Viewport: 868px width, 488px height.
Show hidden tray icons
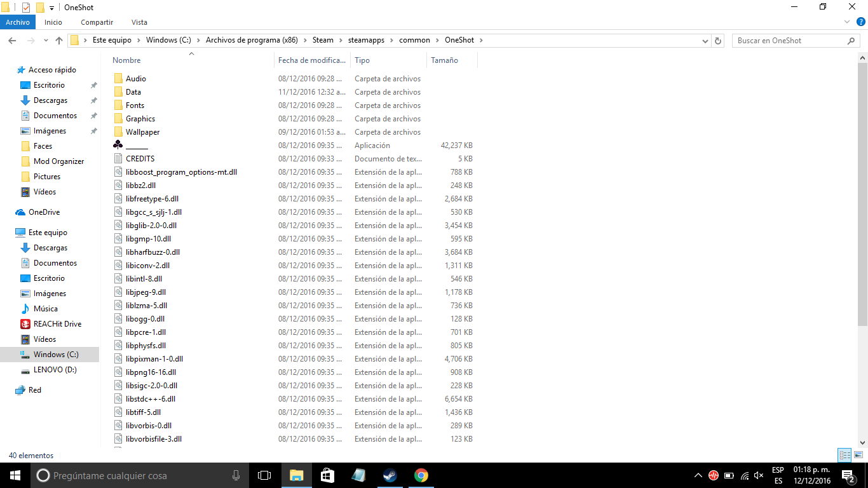(698, 475)
